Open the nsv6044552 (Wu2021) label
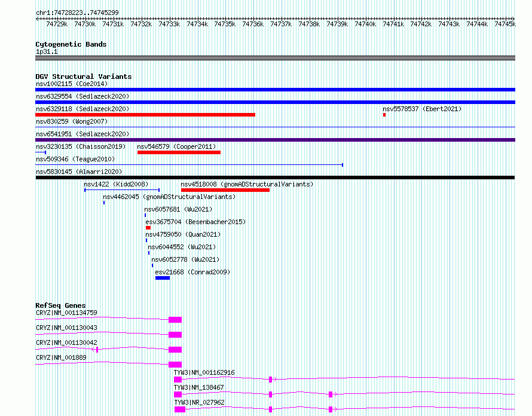This screenshot has height=416, width=532. pyautogui.click(x=182, y=247)
